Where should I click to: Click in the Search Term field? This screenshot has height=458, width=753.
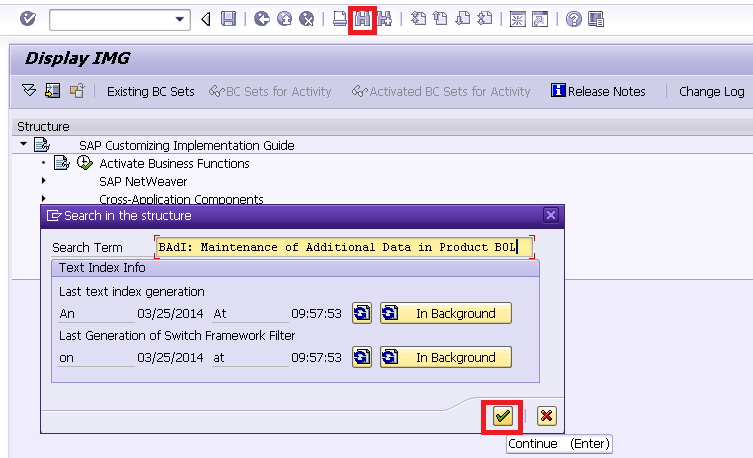pos(344,247)
